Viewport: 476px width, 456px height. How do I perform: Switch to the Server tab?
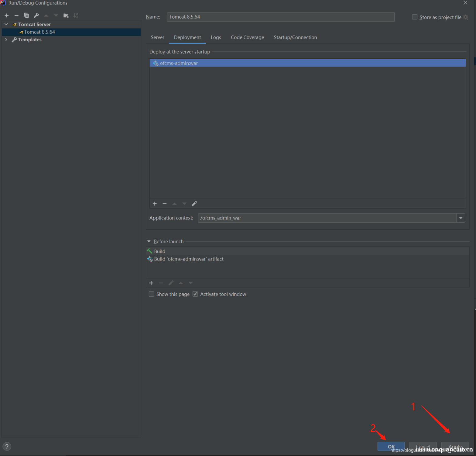[x=157, y=37]
